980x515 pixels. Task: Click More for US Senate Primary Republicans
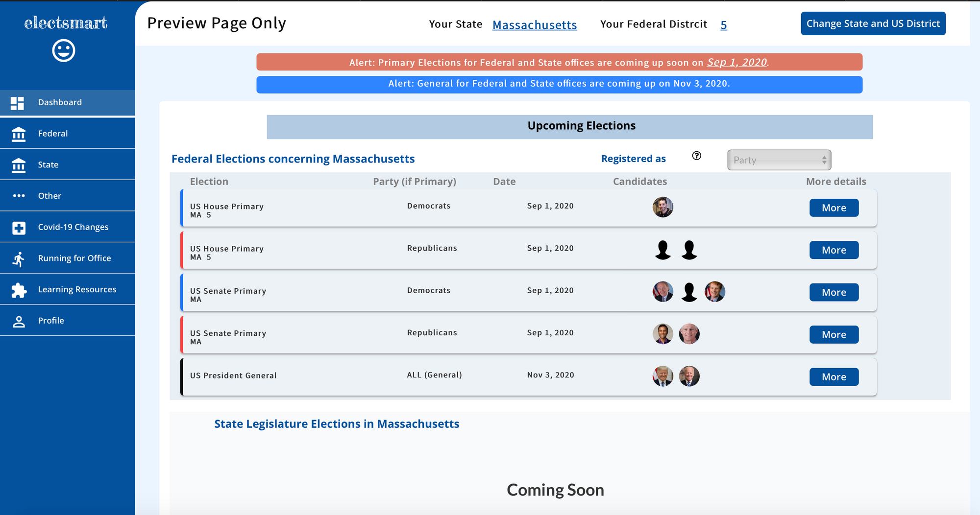click(x=833, y=335)
